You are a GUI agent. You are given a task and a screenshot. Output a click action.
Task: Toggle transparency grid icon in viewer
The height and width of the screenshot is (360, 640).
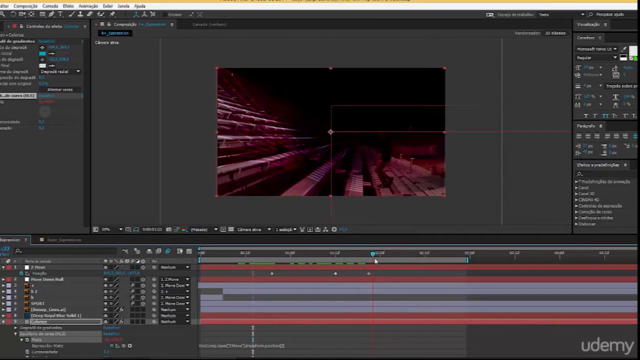pos(231,229)
